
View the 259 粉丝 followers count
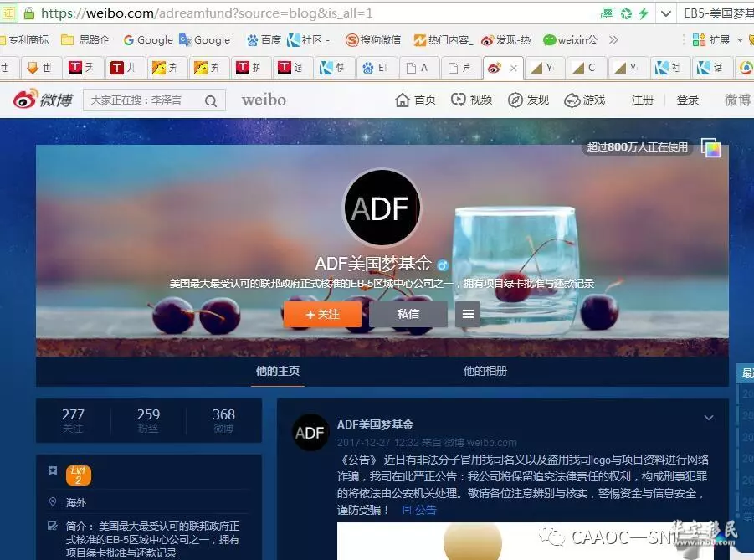coord(148,419)
